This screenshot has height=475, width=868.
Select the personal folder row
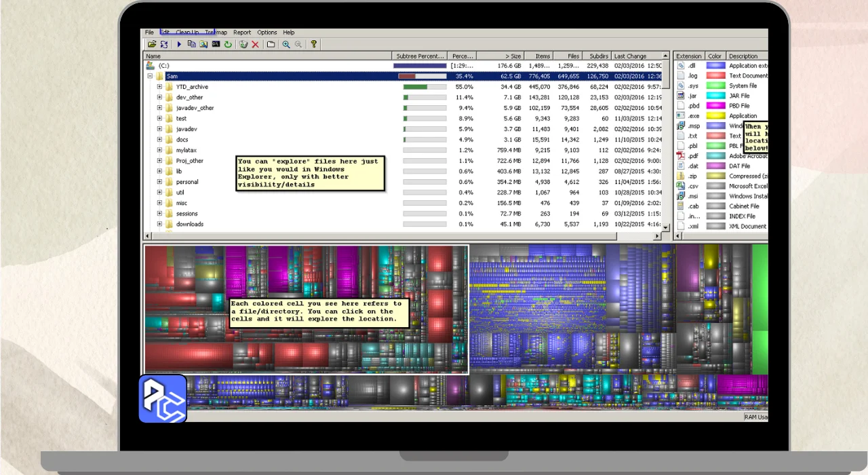click(187, 182)
